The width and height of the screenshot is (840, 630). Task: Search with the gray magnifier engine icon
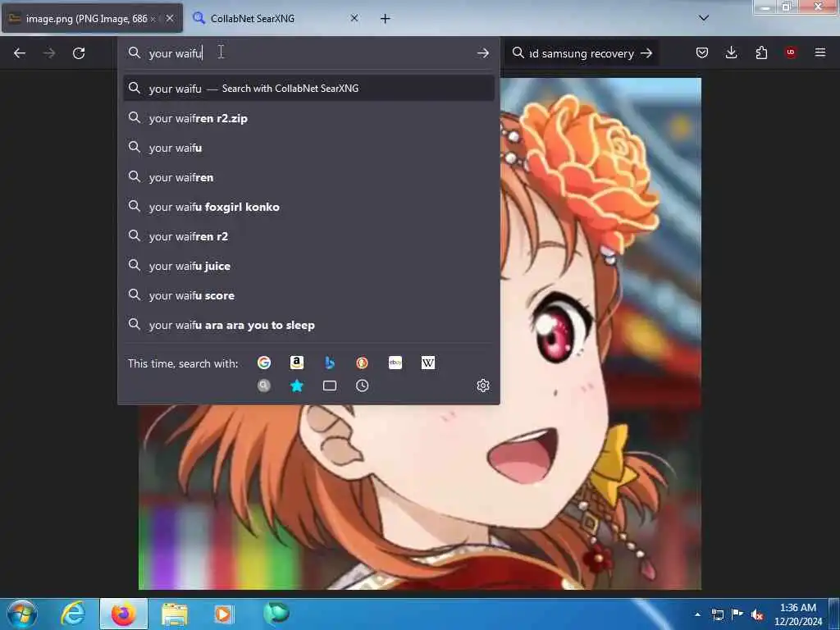(264, 386)
